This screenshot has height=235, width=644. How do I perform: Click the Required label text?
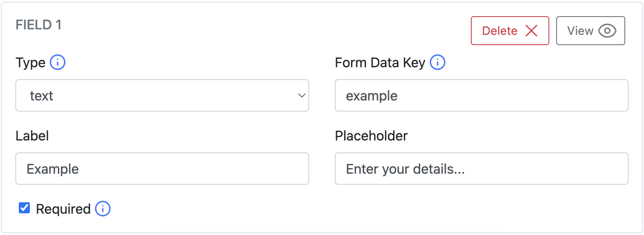coord(63,209)
